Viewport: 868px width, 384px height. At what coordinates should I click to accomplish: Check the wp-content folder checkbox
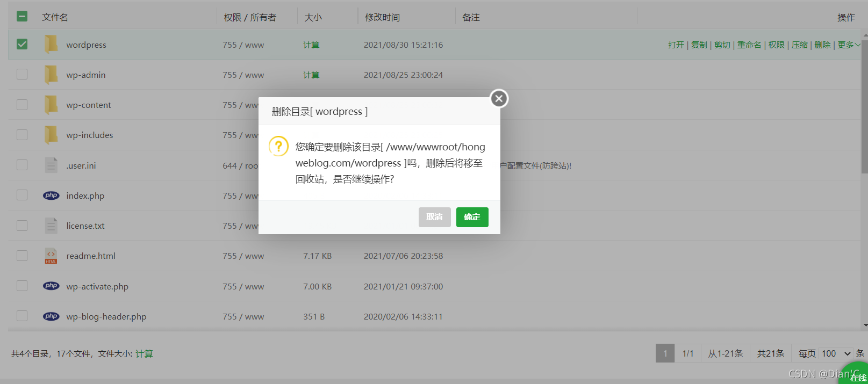pos(22,104)
